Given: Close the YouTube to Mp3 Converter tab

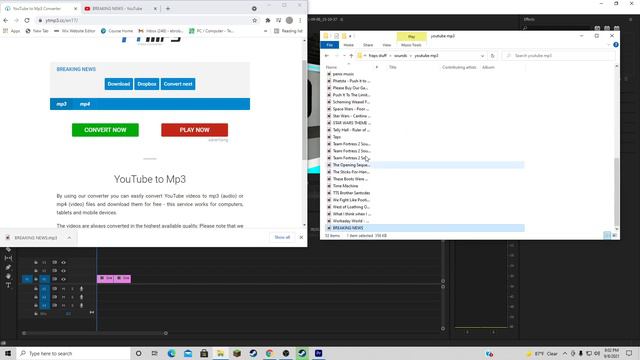Looking at the screenshot, I should [76, 9].
